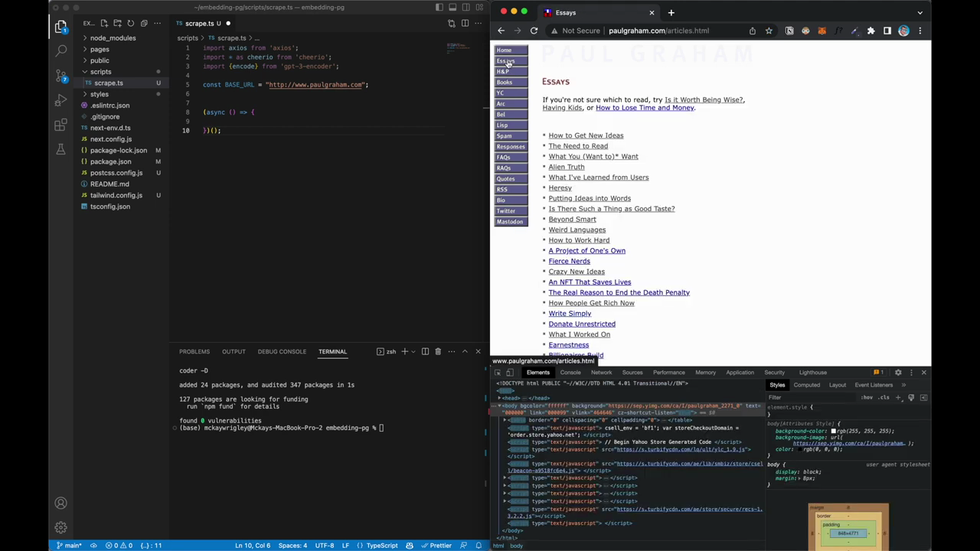Refresh the Explorer file tree

coord(130,23)
